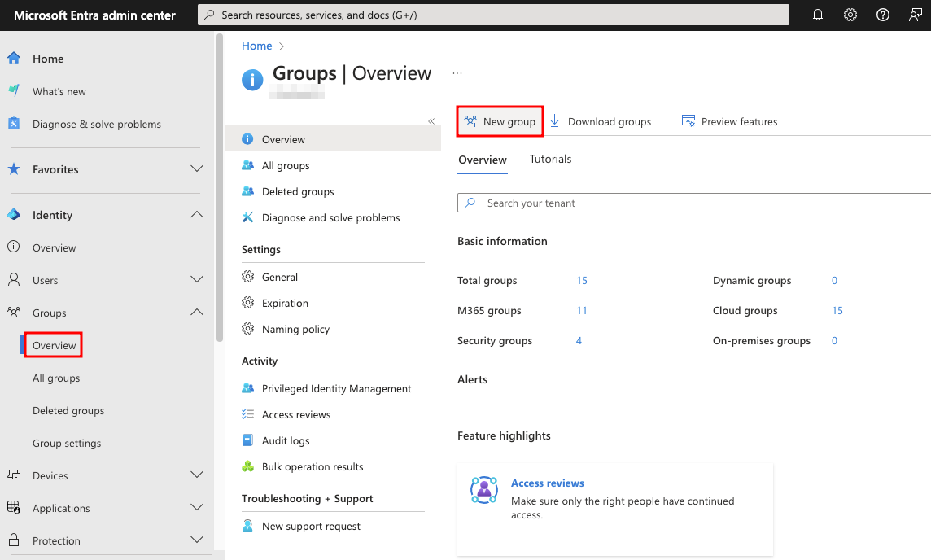Click the Diagnose and solve problems wrench icon
The width and height of the screenshot is (931, 560).
click(x=247, y=217)
